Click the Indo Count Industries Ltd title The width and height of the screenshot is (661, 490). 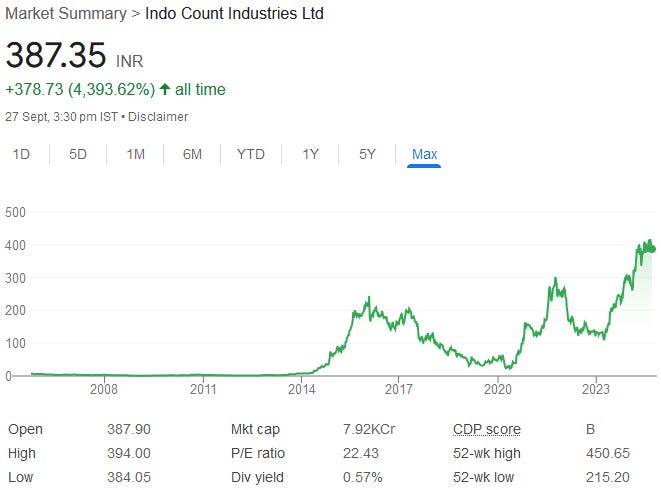pyautogui.click(x=234, y=13)
